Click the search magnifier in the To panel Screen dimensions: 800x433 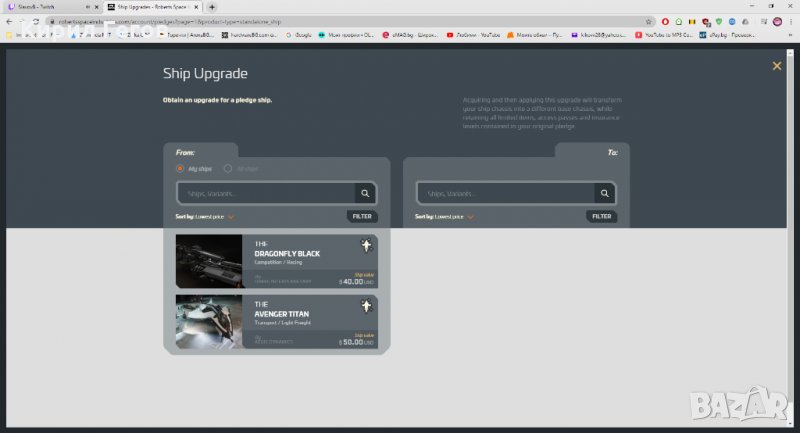pyautogui.click(x=603, y=194)
